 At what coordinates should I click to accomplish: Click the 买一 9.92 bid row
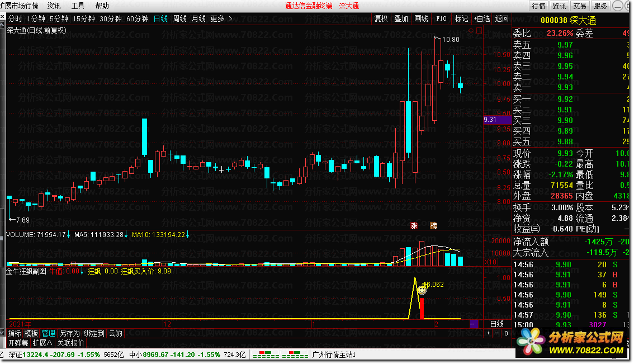click(570, 99)
